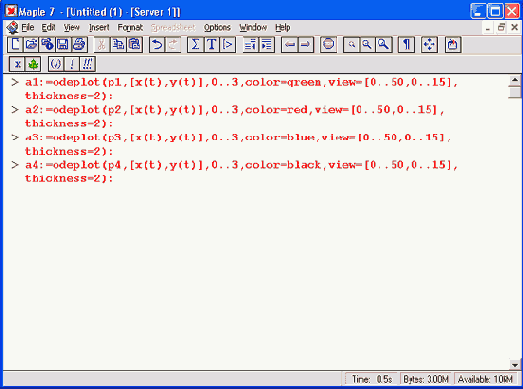This screenshot has width=523, height=389.
Task: Go back using left arrow icon
Action: tap(290, 44)
